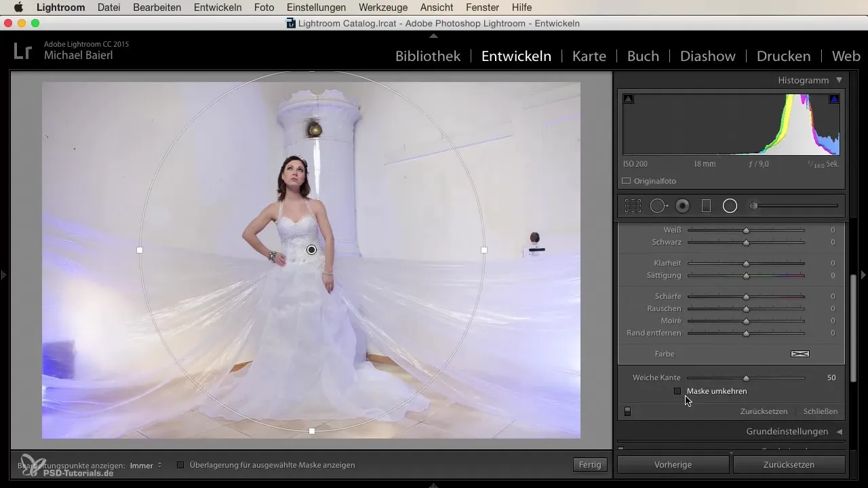
Task: Open the Apple menu
Action: tap(18, 7)
